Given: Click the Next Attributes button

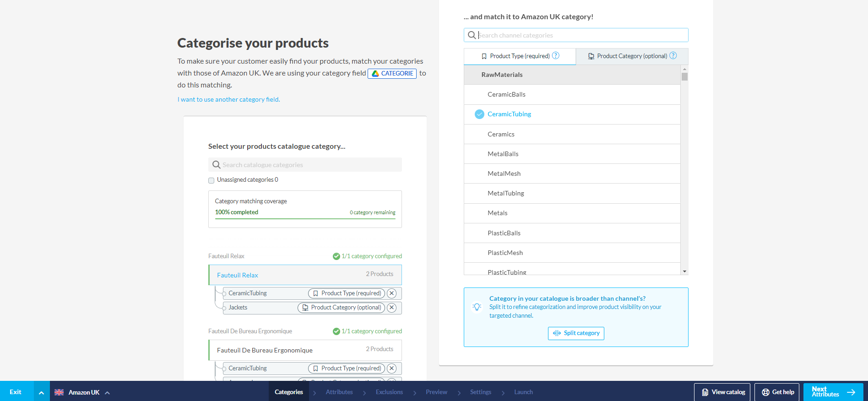Looking at the screenshot, I should [x=833, y=392].
